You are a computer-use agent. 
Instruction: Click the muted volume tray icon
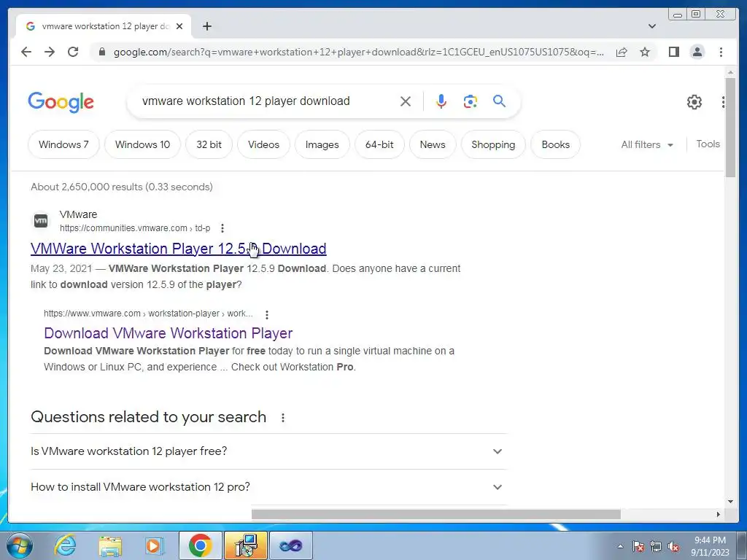(673, 546)
